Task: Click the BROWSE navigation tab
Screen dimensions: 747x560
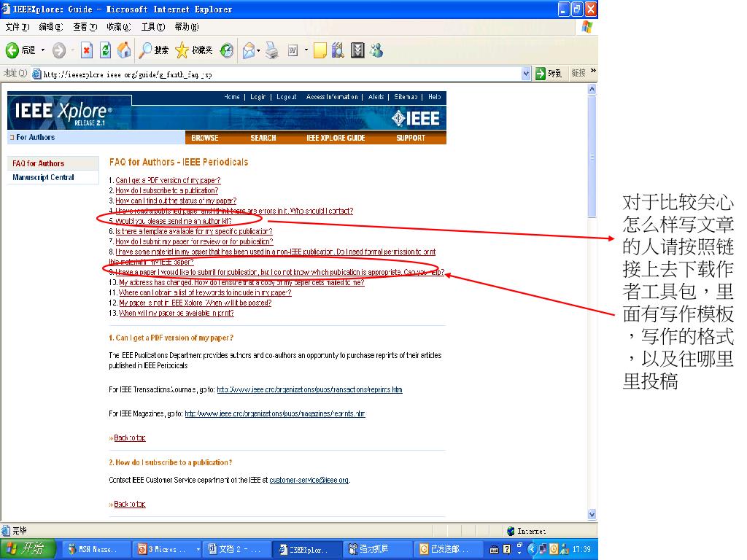Action: tap(205, 138)
